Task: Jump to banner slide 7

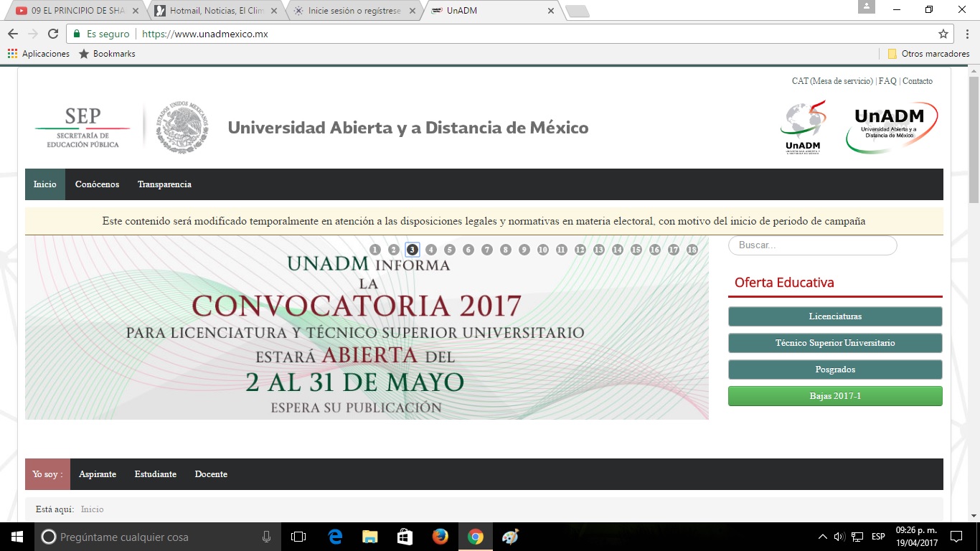Action: point(487,250)
